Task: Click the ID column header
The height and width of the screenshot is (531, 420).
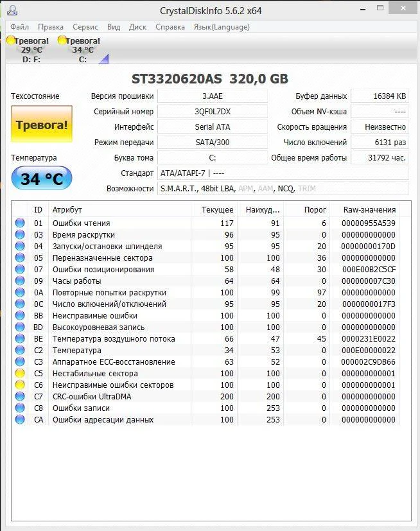Action: (x=38, y=209)
